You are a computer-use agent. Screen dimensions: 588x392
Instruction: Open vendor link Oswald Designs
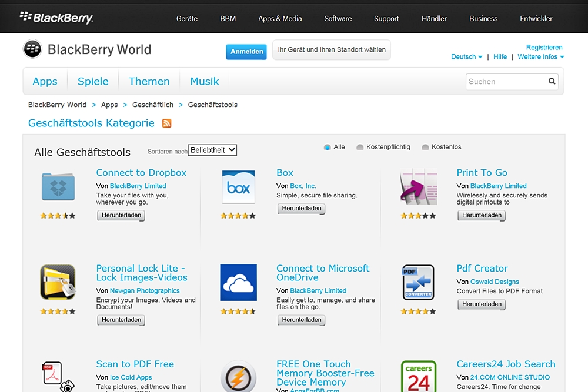495,282
